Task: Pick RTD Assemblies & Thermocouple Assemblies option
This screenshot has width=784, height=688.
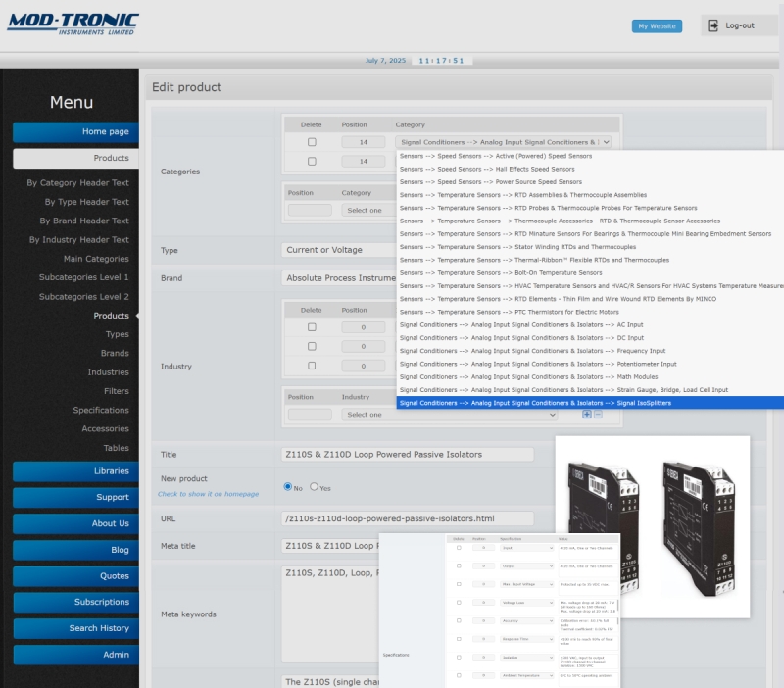Action: click(x=590, y=194)
